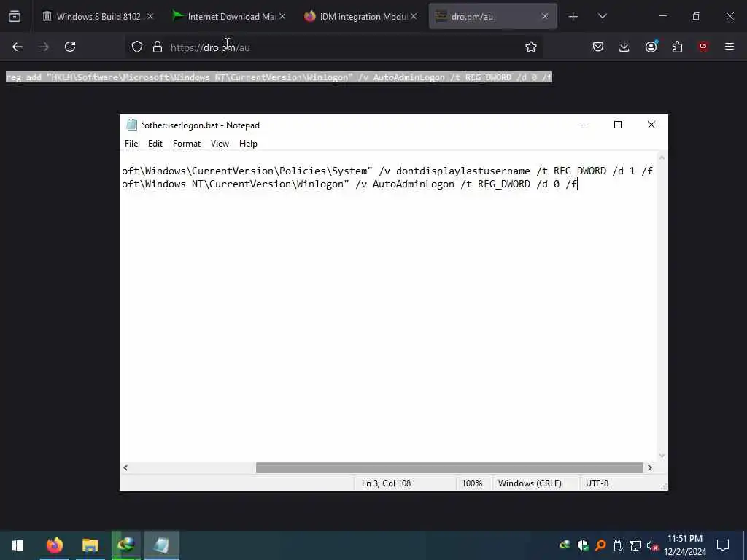Viewport: 747px width, 560px height.
Task: Click the Safely Remove Hardware tray icon
Action: 618,545
